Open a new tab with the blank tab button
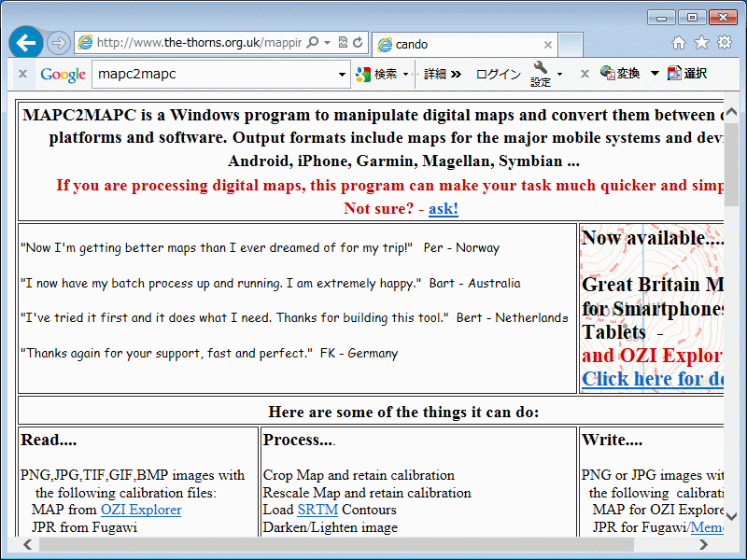Screen dimensions: 747x560 pyautogui.click(x=571, y=45)
